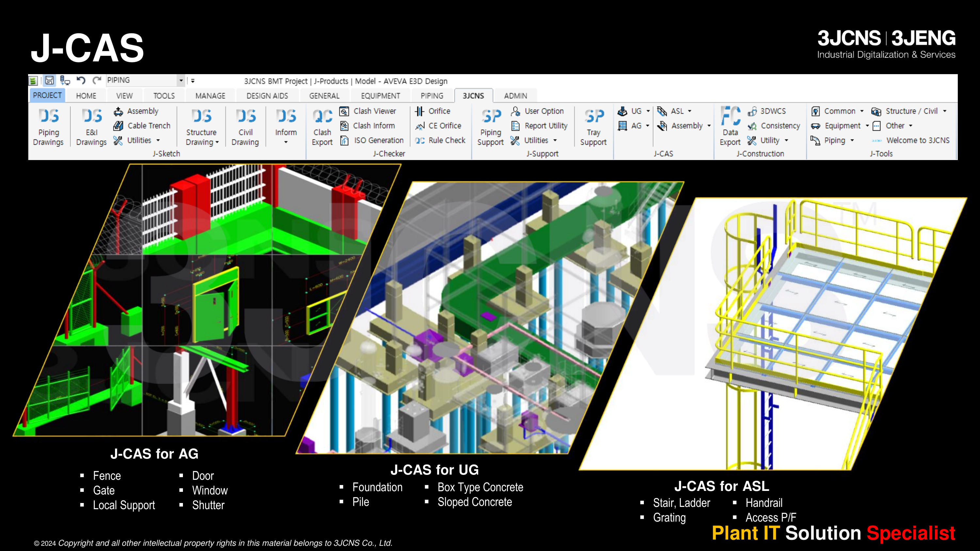The height and width of the screenshot is (551, 980).
Task: Expand Structure / Civil dropdown
Action: pyautogui.click(x=945, y=111)
